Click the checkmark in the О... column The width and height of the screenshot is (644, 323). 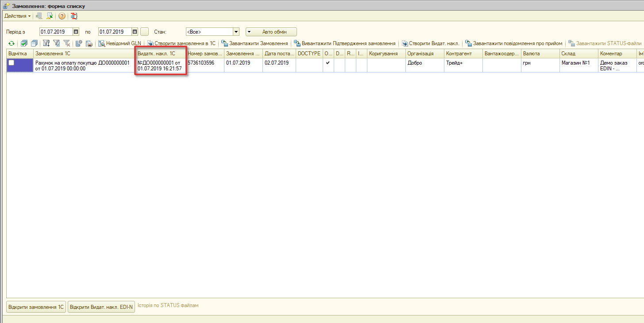point(328,63)
